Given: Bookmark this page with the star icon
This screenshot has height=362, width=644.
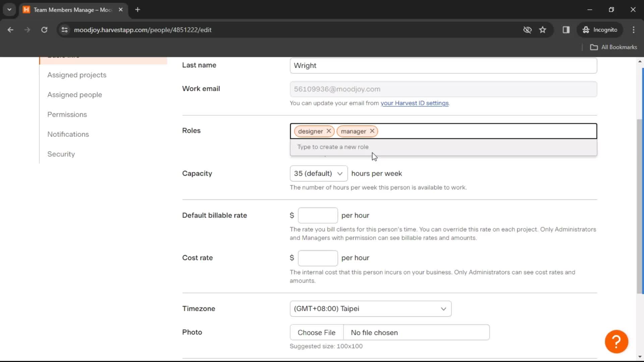Looking at the screenshot, I should coord(542,30).
